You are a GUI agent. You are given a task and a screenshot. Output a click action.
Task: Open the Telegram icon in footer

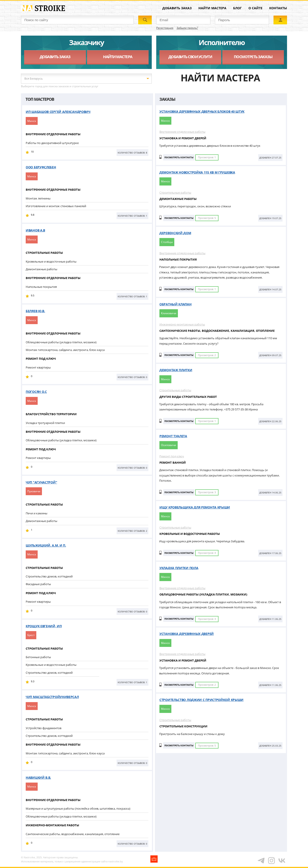click(261, 860)
